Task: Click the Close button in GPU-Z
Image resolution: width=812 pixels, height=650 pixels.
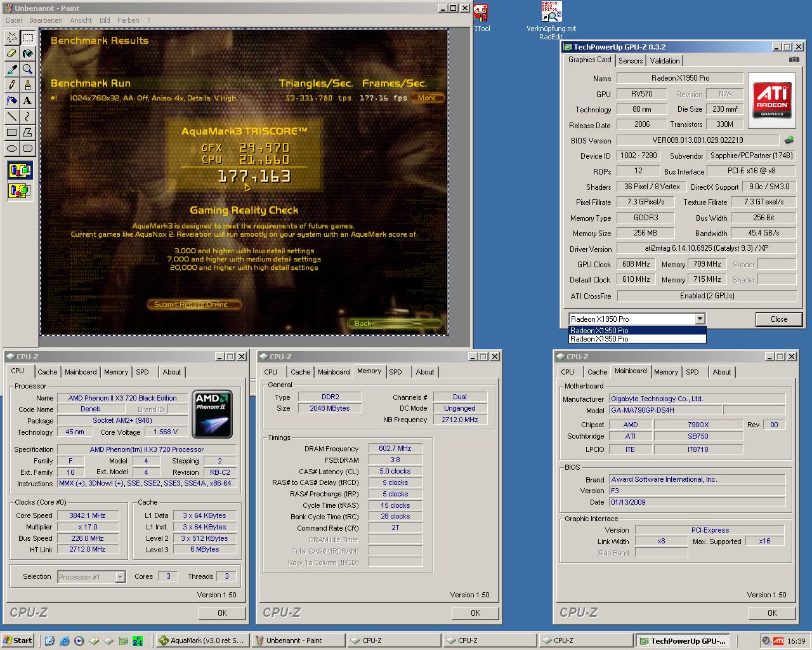Action: (x=779, y=319)
